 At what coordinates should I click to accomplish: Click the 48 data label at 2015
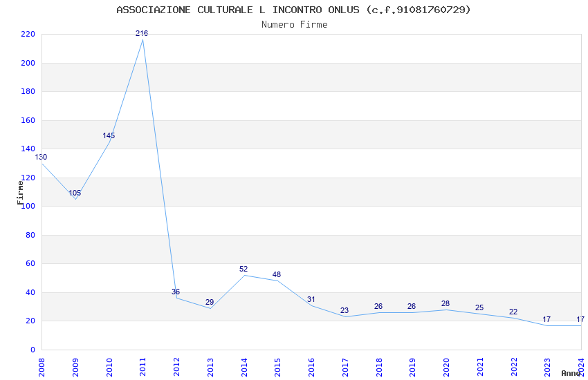click(x=277, y=274)
